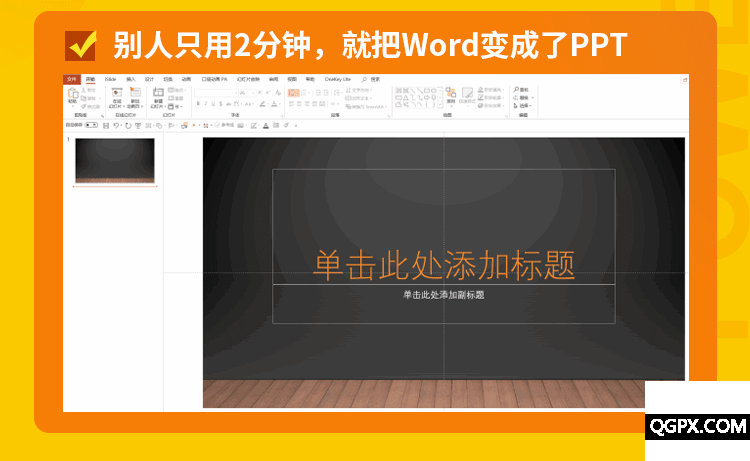The image size is (750, 461).
Task: Open the 文件 File tab
Action: pyautogui.click(x=72, y=79)
